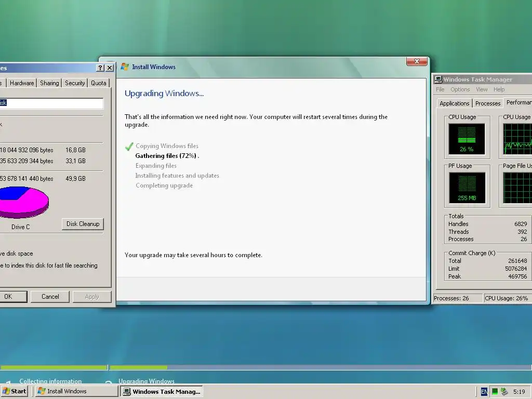Click the index this disk option text
This screenshot has height=399, width=532.
click(x=49, y=265)
